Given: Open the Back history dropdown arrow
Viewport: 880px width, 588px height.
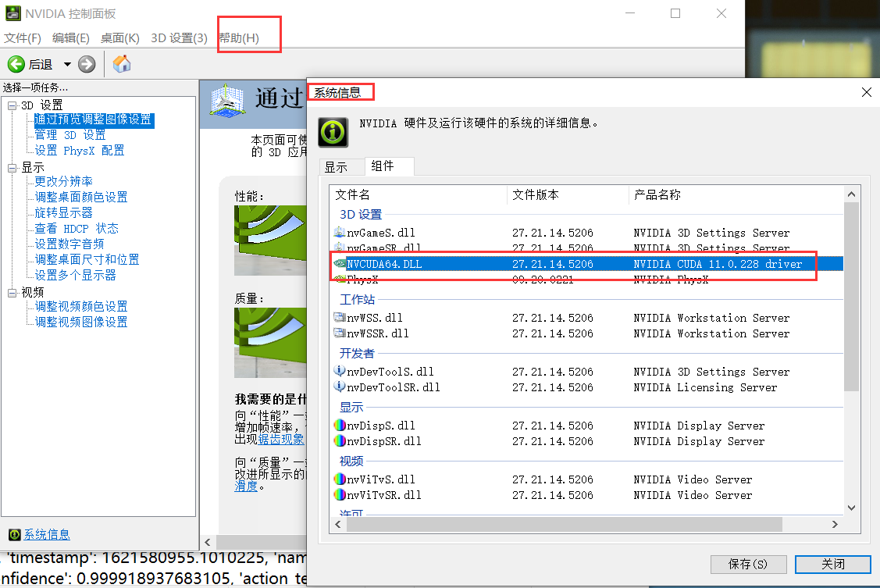Looking at the screenshot, I should (67, 64).
